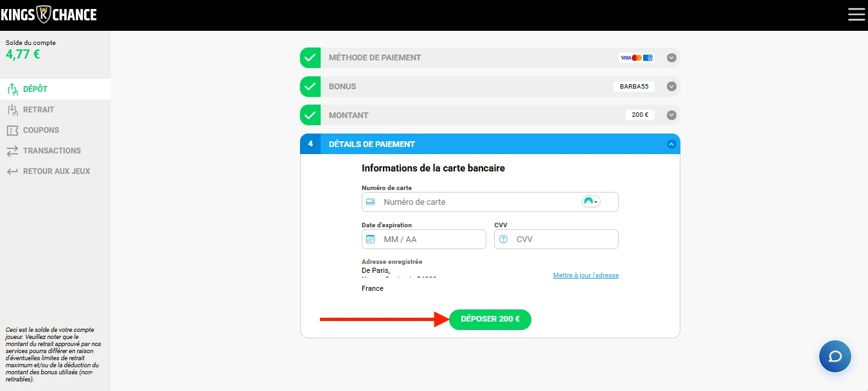Click the green checkmark beside Montant
This screenshot has height=391, width=868.
pyautogui.click(x=310, y=116)
